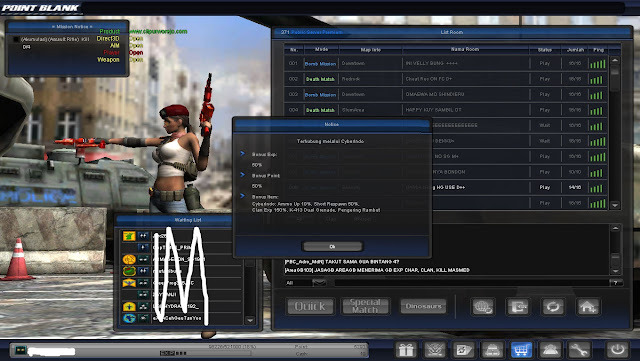Screen dimensions: 640x361
Task: Select room 001 Bomb Mission Downtown
Action: [x=446, y=63]
